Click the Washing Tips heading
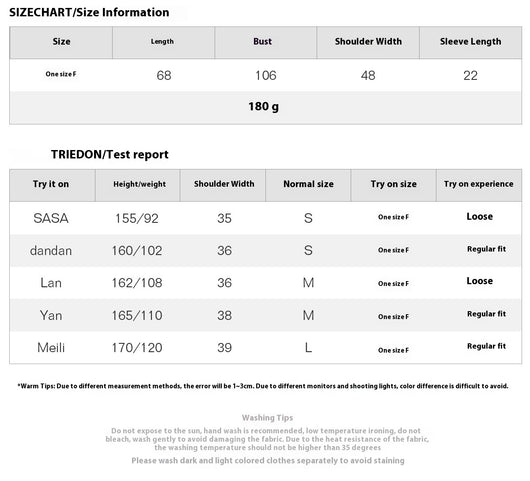The width and height of the screenshot is (530, 481). [267, 418]
